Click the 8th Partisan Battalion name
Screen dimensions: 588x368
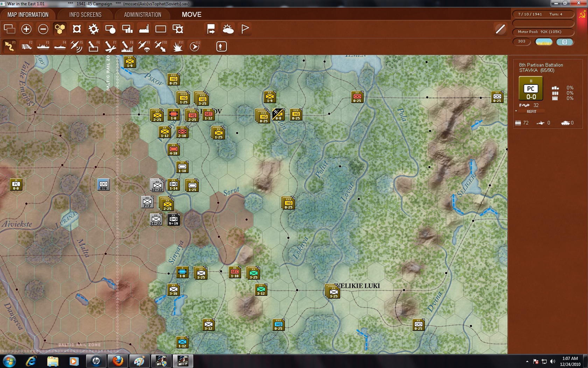click(x=541, y=65)
